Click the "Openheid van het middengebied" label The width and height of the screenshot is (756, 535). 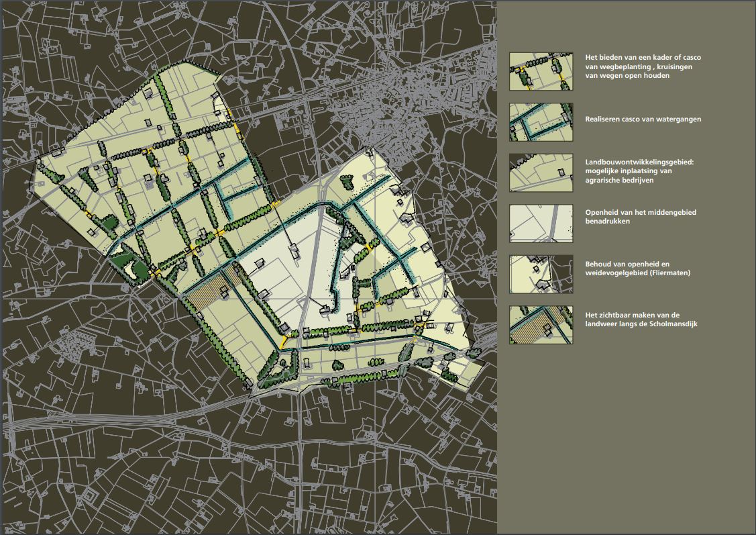(x=641, y=213)
